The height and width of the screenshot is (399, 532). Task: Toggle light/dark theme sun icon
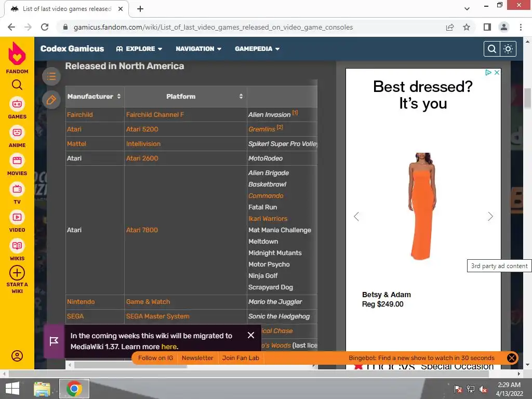click(x=508, y=49)
